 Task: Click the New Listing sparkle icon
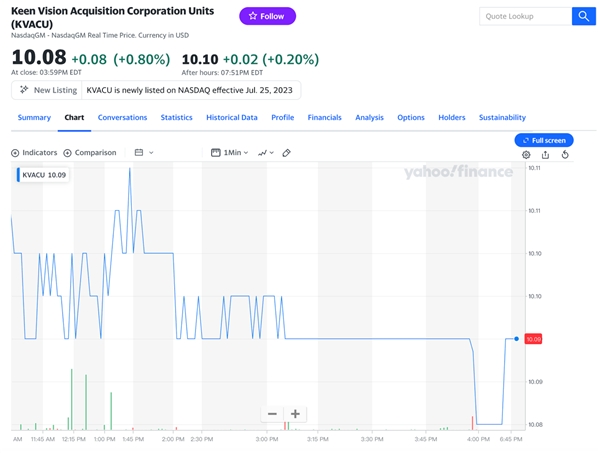tap(24, 90)
